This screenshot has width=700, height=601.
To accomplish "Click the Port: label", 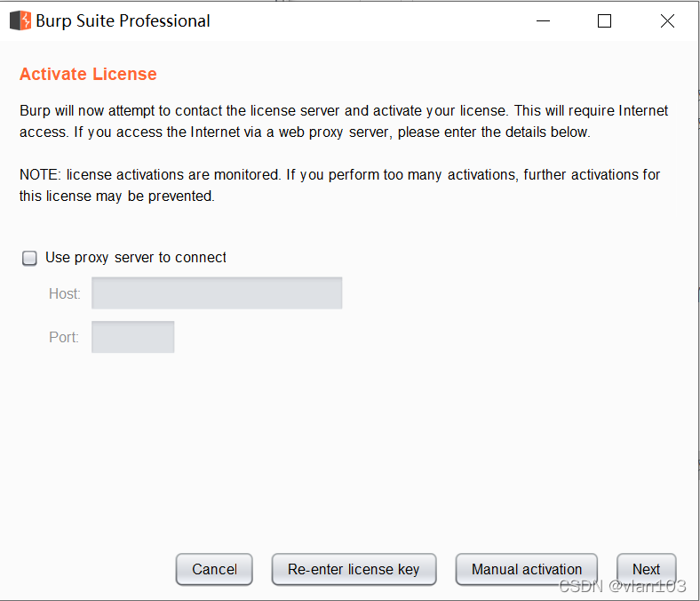I will click(64, 337).
